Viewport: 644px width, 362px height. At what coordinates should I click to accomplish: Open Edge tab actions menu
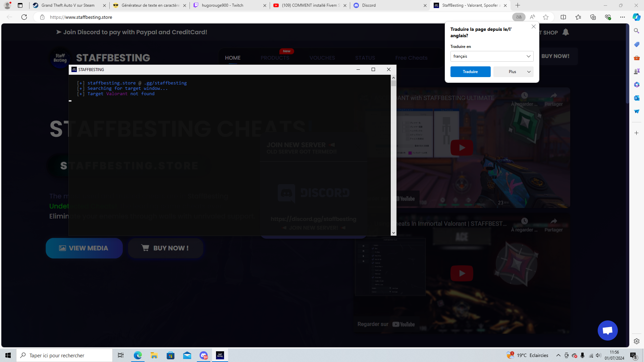(20, 5)
